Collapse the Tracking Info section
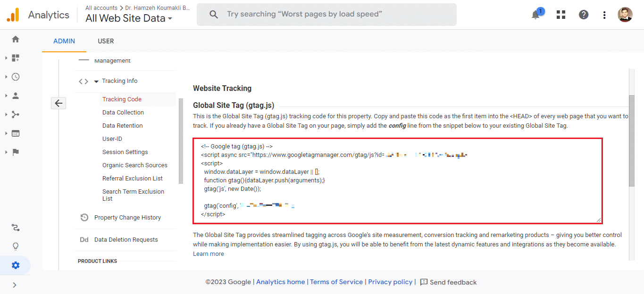The image size is (644, 294). click(x=96, y=81)
